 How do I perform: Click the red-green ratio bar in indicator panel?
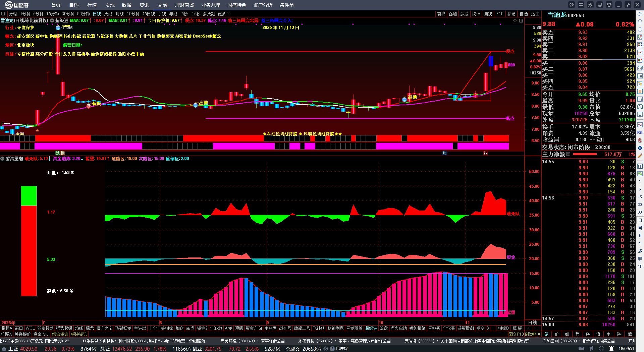click(x=29, y=241)
